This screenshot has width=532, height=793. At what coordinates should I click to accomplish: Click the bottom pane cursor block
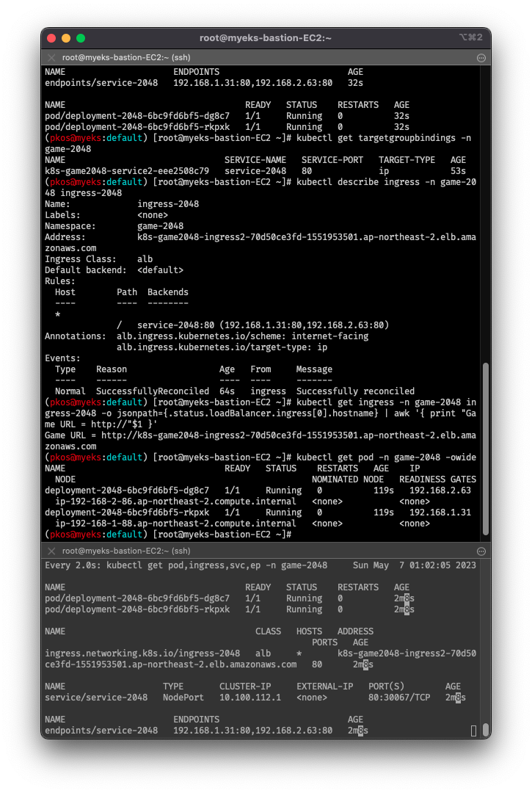pos(473,731)
